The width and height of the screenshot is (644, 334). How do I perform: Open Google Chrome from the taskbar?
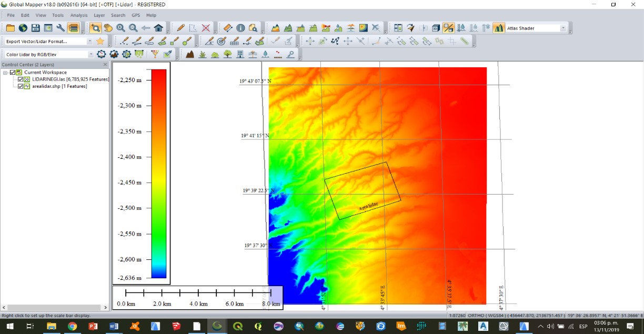point(72,327)
